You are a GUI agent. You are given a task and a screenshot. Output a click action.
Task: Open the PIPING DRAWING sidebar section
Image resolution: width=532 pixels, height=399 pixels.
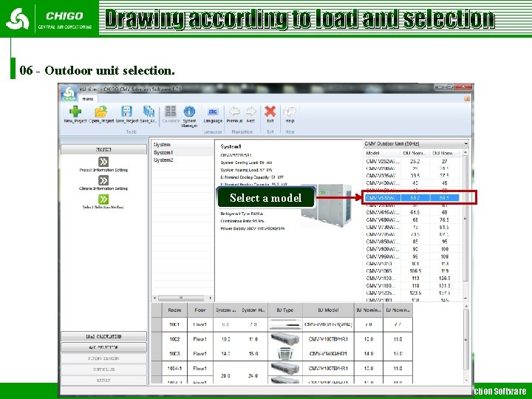[103, 358]
